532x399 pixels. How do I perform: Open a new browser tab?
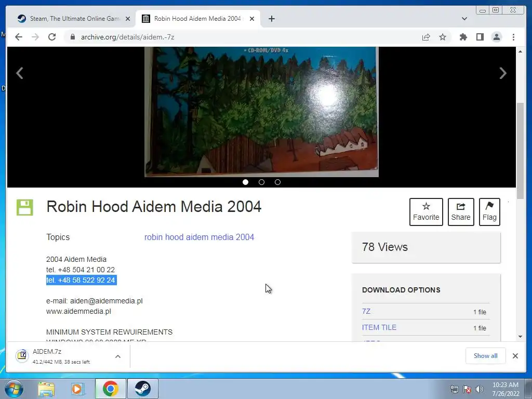271,19
